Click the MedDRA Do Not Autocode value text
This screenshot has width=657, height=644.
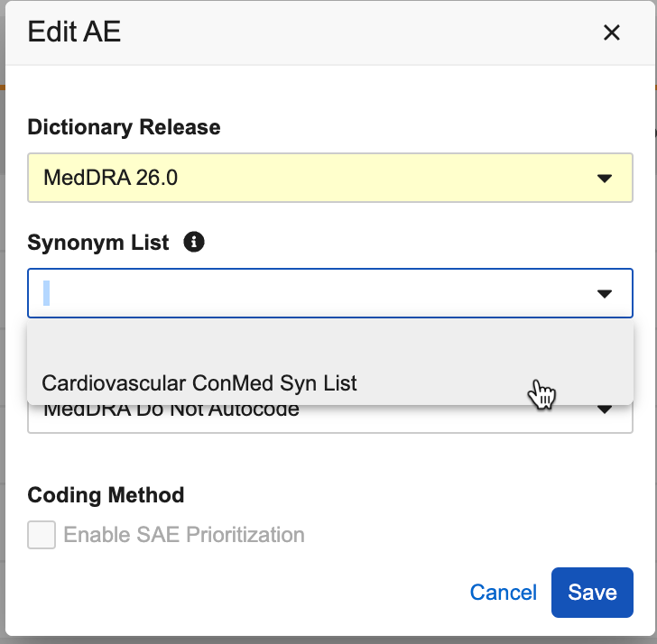[171, 412]
